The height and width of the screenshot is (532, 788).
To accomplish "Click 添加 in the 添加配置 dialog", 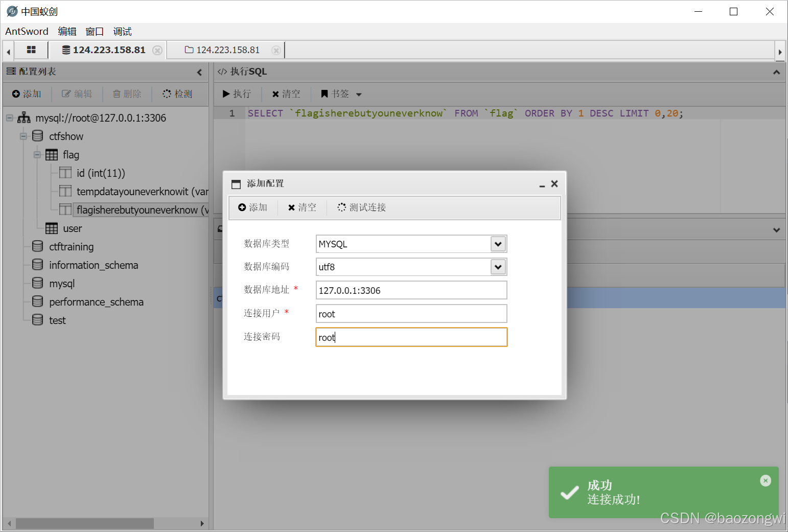I will pos(253,207).
